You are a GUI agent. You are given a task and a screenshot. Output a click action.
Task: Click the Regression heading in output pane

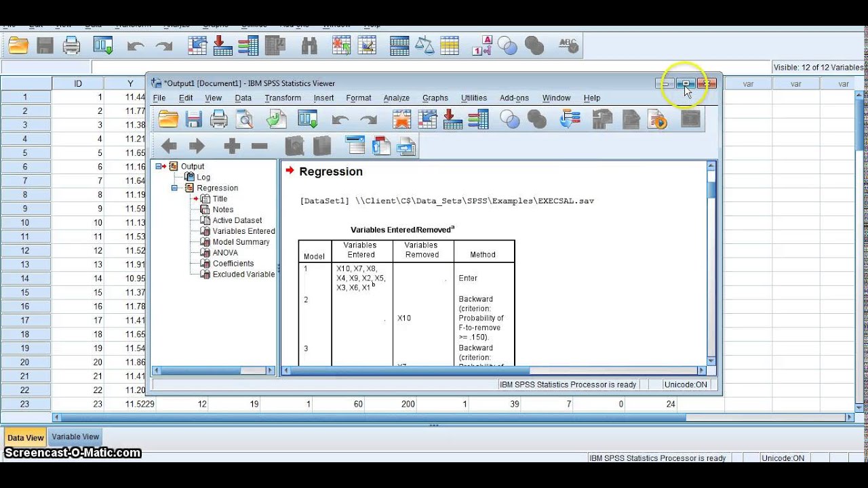point(331,171)
